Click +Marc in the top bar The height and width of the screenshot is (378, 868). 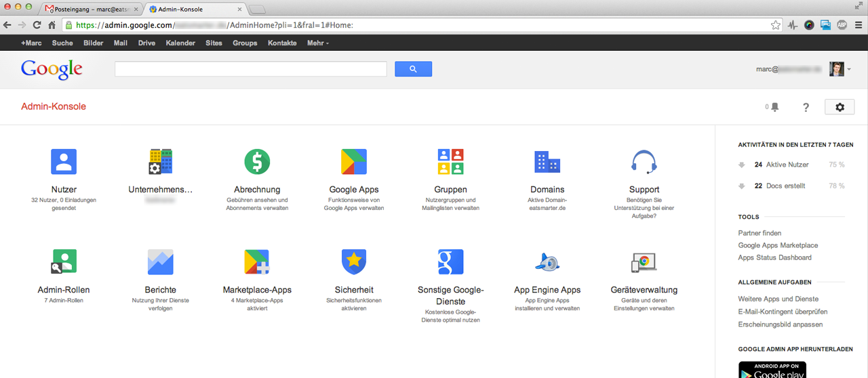point(31,43)
